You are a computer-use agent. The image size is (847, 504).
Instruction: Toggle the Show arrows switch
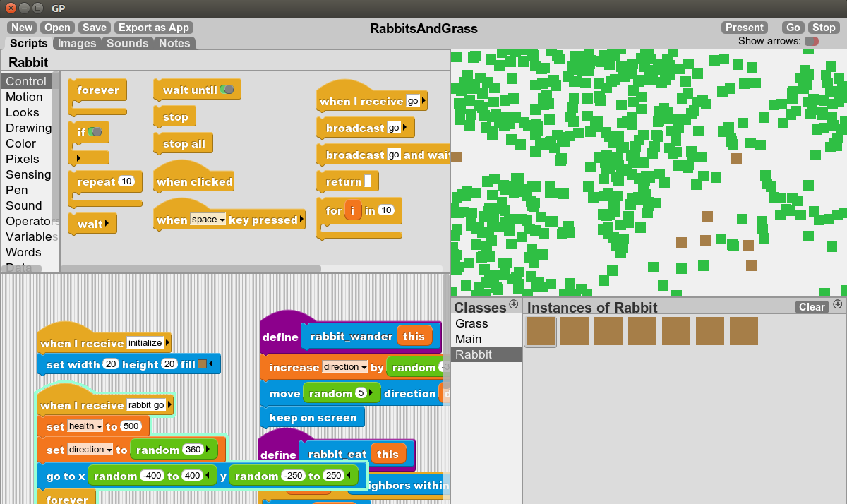click(810, 41)
